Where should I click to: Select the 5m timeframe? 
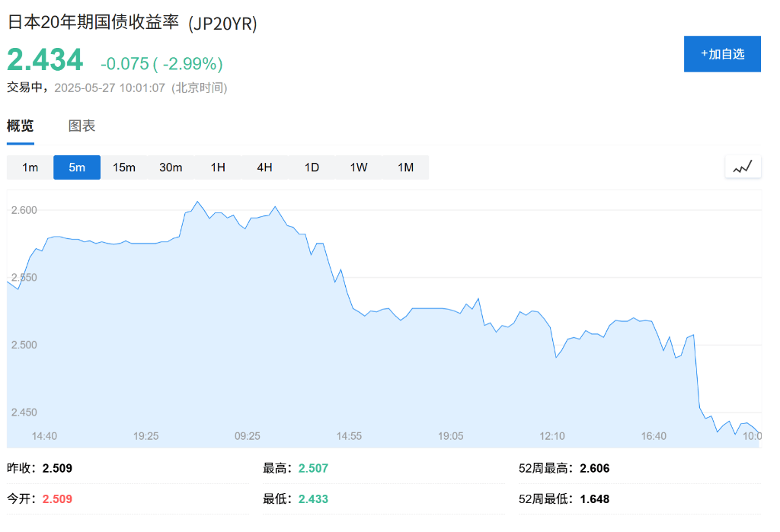tap(76, 167)
